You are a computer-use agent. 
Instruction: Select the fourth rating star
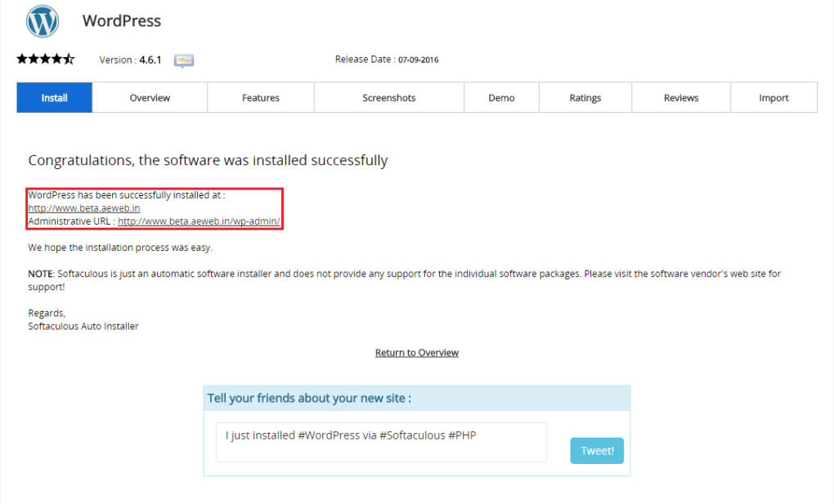point(58,58)
